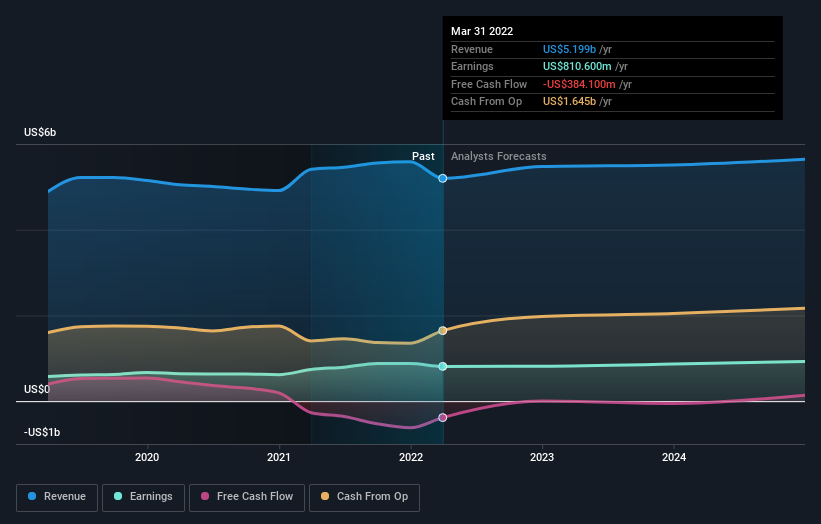821x524 pixels.
Task: Click the US$0 y-axis label
Action: coord(37,389)
